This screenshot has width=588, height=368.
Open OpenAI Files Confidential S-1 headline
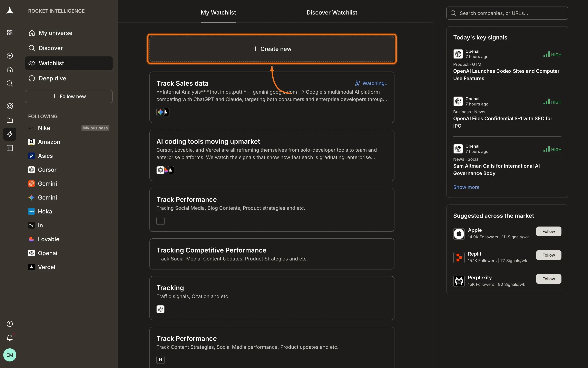tap(502, 122)
